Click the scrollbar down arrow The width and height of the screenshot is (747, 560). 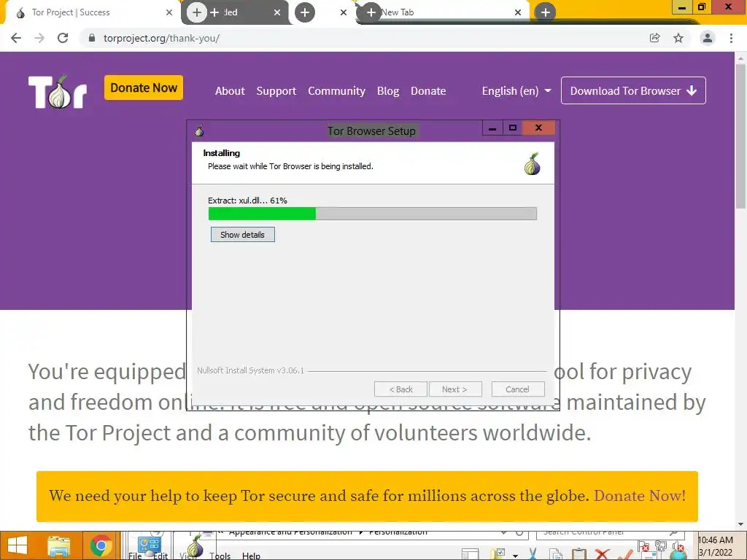(741, 525)
